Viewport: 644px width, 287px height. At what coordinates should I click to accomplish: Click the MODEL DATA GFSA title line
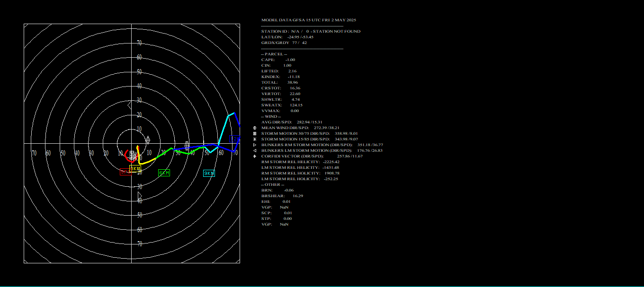(x=309, y=20)
